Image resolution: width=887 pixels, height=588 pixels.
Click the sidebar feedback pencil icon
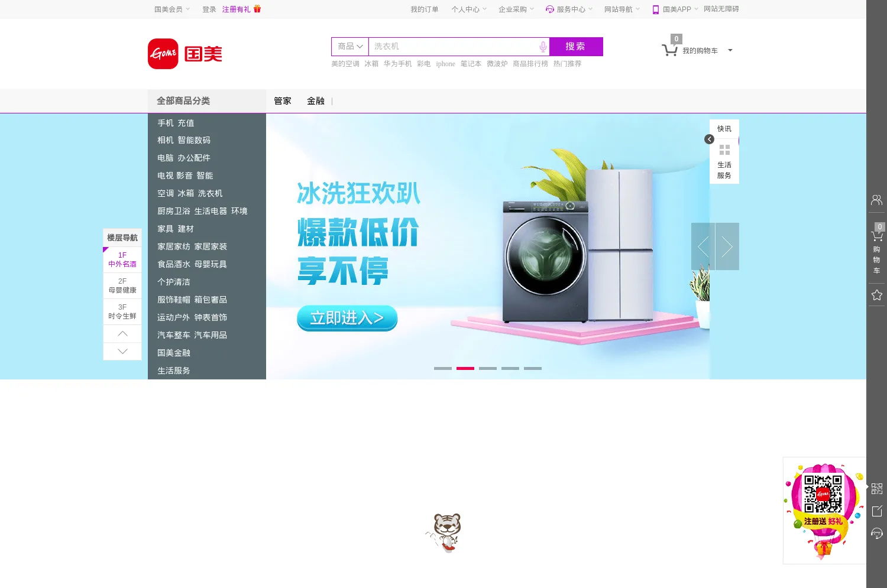pos(876,509)
